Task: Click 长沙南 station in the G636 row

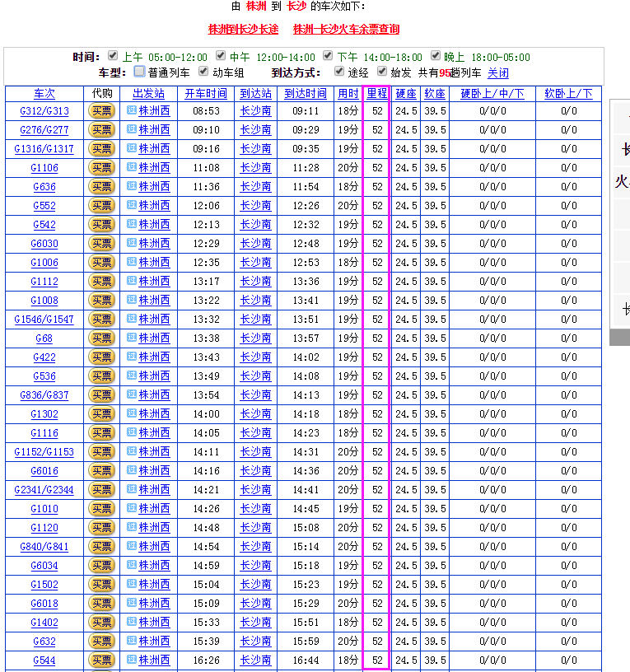Action: coord(256,186)
